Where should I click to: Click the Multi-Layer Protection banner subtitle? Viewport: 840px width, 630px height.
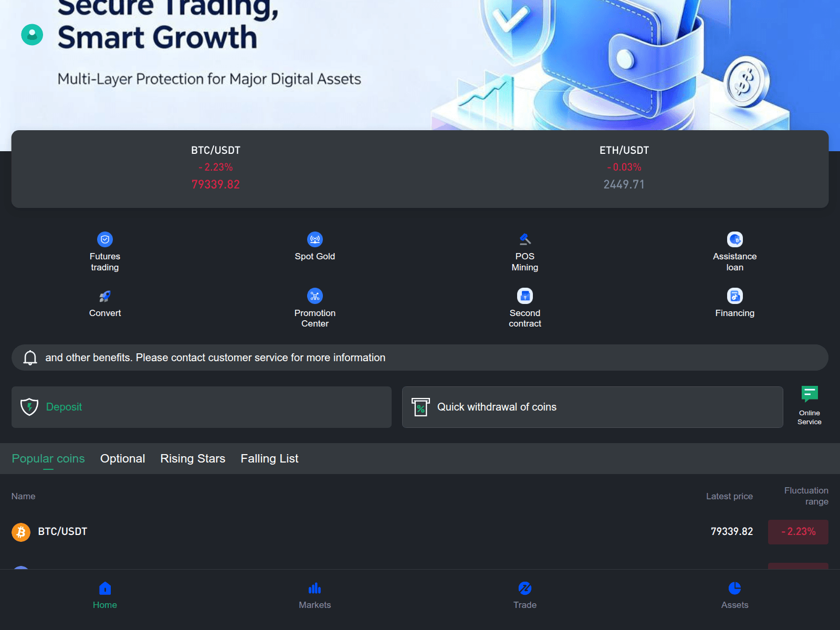click(209, 79)
